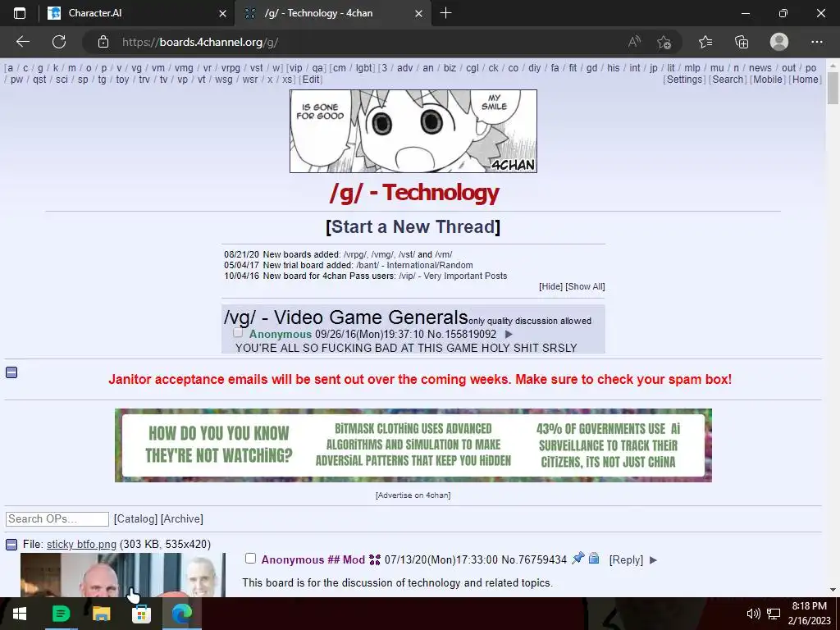
Task: Open volume control in system tray
Action: click(753, 614)
